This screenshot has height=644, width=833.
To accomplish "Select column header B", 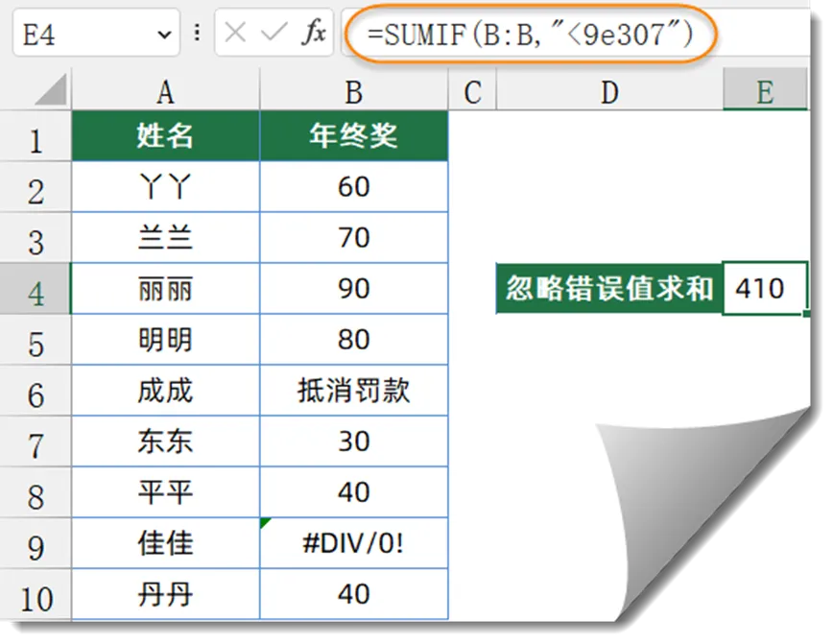I will [x=352, y=92].
